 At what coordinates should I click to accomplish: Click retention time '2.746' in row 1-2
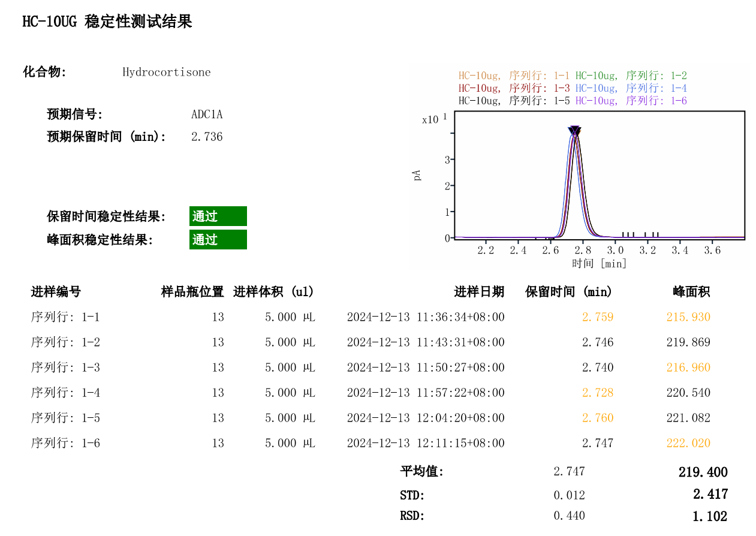pyautogui.click(x=598, y=342)
